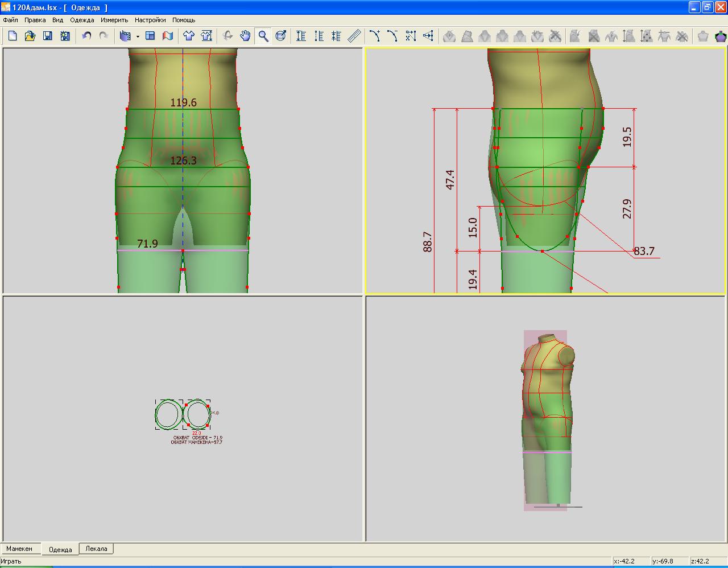Viewport: 728px width, 568px height.
Task: Open the Одежда menu
Action: click(x=82, y=20)
